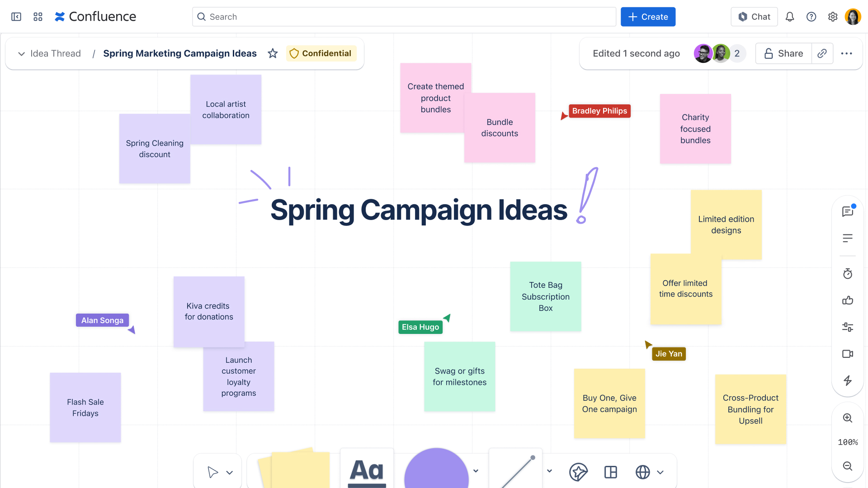
Task: Click the Elsa Hugo cursor label
Action: [420, 327]
